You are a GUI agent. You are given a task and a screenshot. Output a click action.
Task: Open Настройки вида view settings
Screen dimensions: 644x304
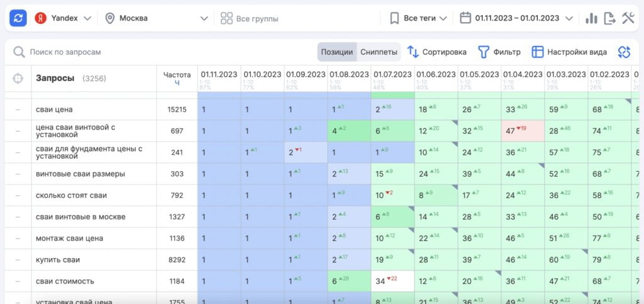[569, 52]
